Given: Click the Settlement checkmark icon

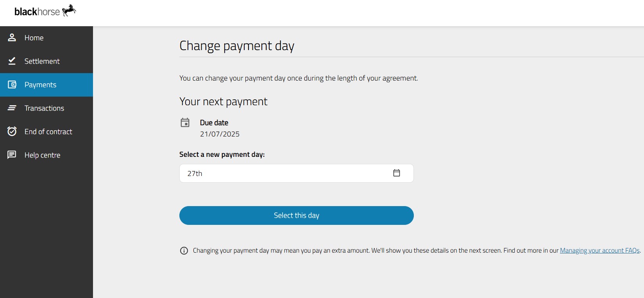Looking at the screenshot, I should coord(12,61).
